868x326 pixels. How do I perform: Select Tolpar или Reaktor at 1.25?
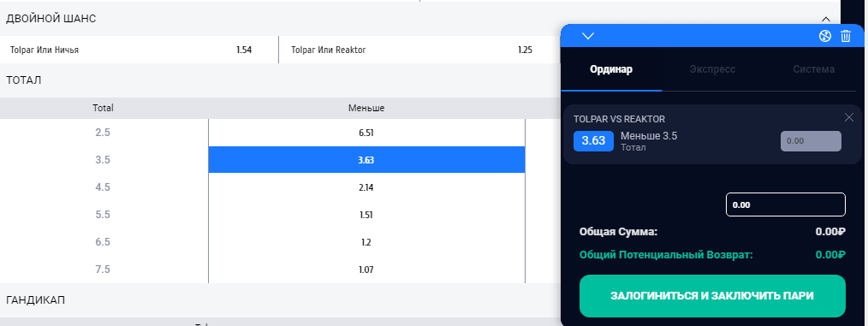(x=419, y=50)
